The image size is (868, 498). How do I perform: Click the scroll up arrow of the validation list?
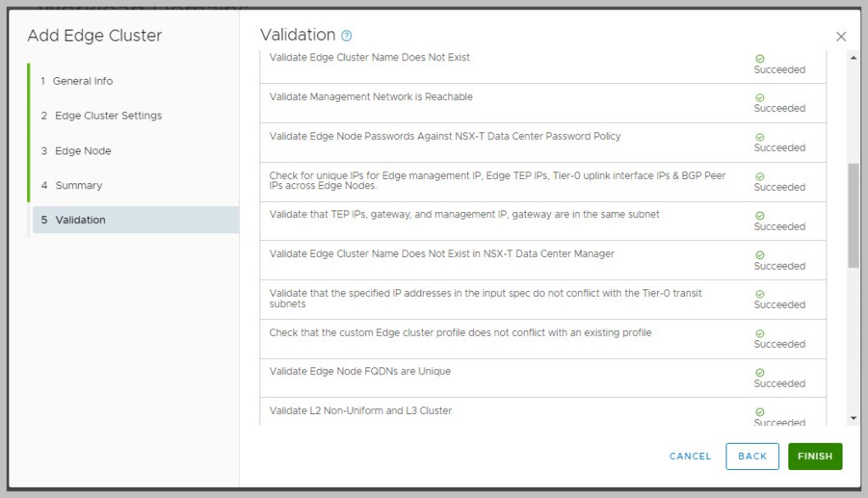(x=853, y=56)
